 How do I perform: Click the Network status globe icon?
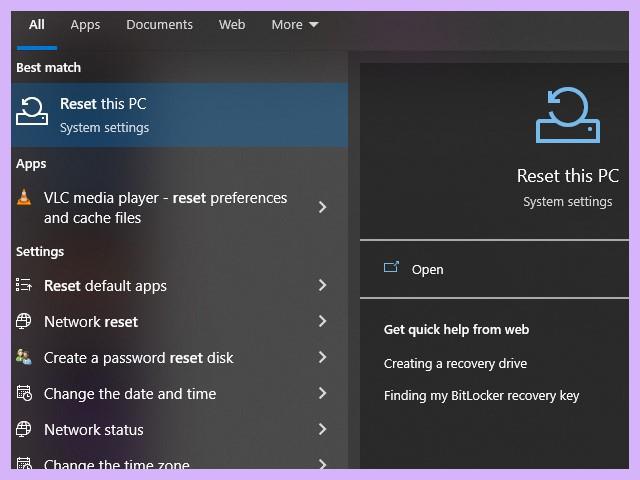coord(24,429)
